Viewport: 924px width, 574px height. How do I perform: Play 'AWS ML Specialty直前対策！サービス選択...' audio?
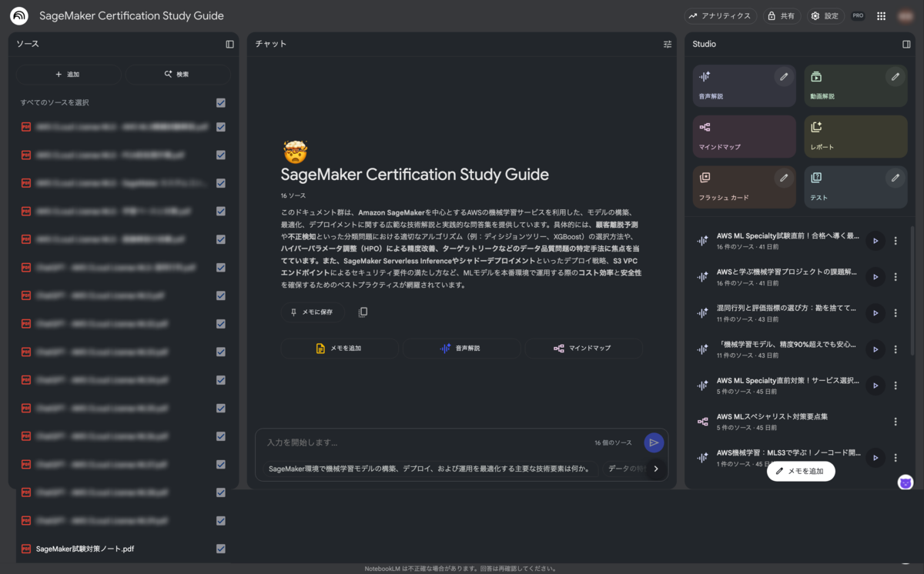click(x=875, y=385)
